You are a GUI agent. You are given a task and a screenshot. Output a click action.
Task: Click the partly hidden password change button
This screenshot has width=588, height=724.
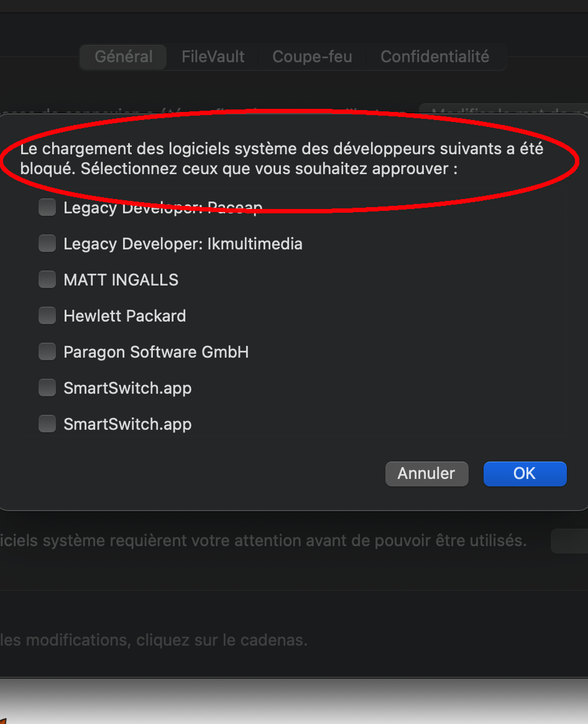pos(503,109)
